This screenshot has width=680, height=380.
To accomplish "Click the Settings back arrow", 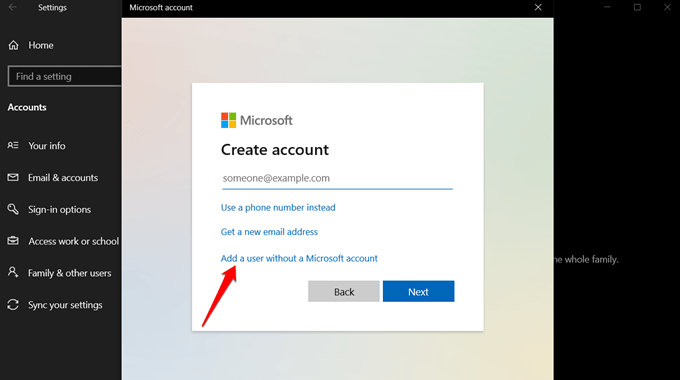I will (13, 7).
